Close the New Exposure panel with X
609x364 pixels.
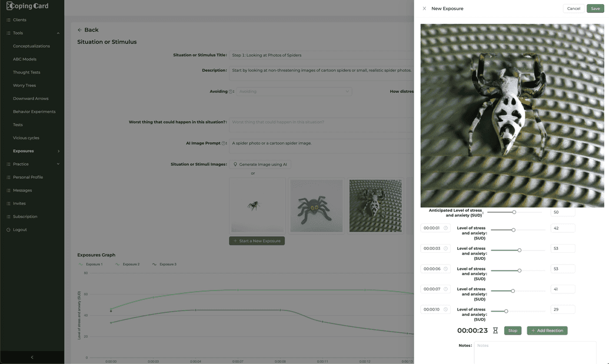click(x=424, y=9)
